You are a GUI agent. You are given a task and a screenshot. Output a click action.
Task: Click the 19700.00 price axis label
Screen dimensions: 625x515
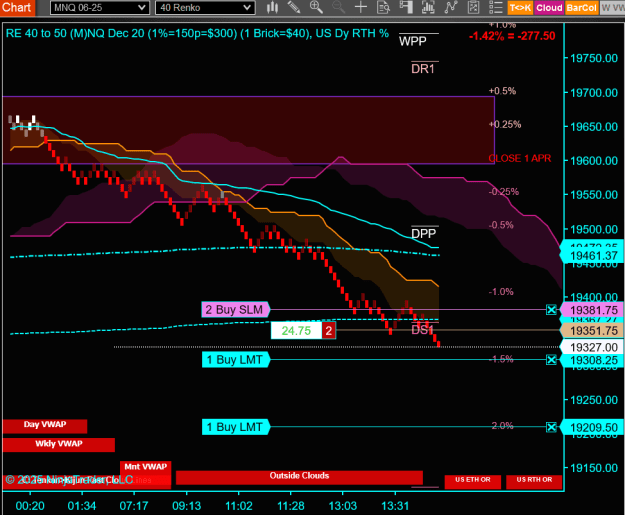(x=594, y=93)
